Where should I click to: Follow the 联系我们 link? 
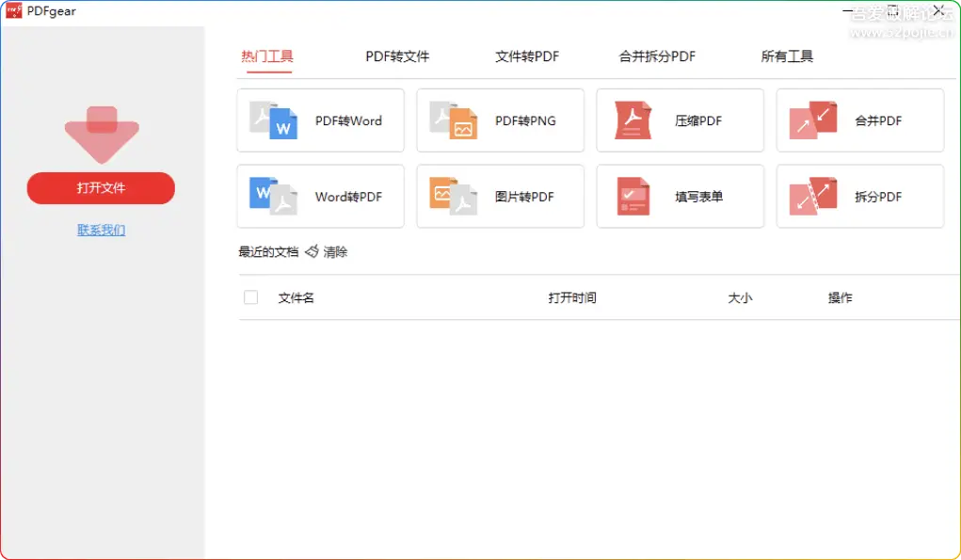point(101,230)
